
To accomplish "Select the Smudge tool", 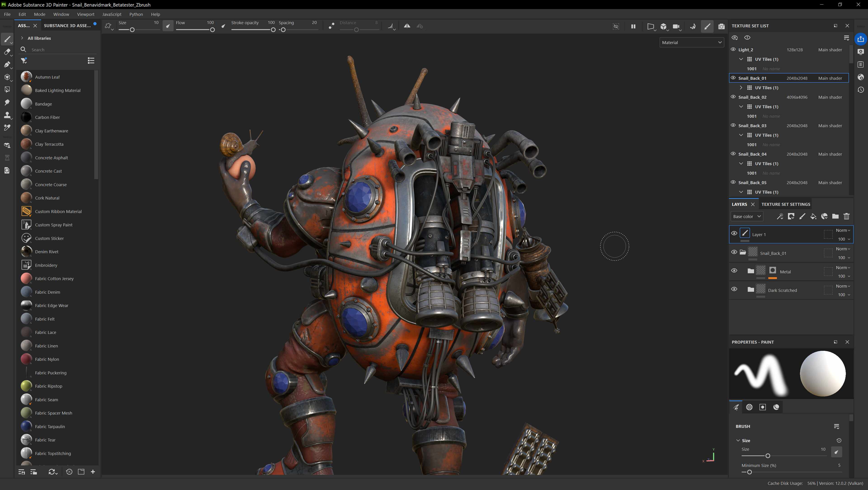I will click(7, 102).
